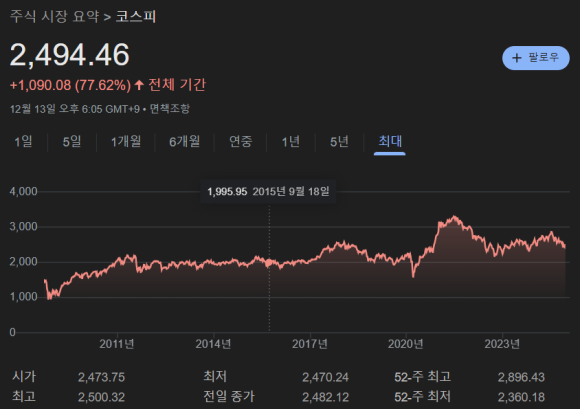Screen dimensions: 580x409
Task: Switch to the 1개월 tab
Action: click(x=126, y=142)
